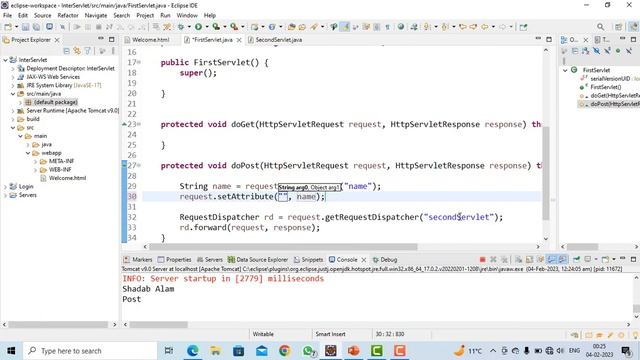Image resolution: width=640 pixels, height=360 pixels.
Task: Collapse the FirstServlet class in Outline
Action: point(565,70)
